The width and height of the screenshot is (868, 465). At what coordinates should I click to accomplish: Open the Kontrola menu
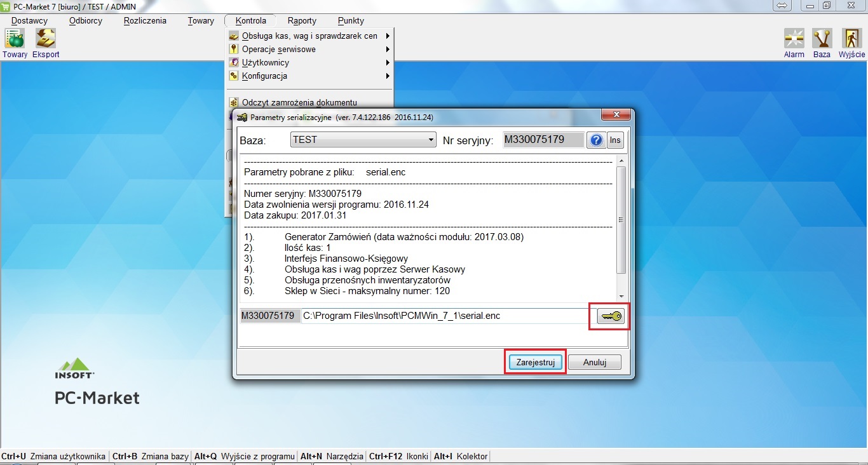[x=250, y=20]
